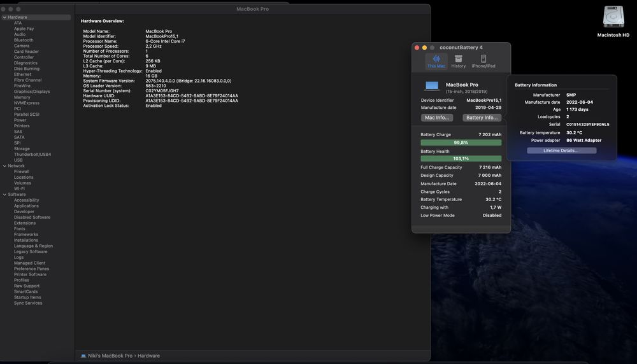637x364 pixels.
Task: Click Niki's MacBook Pro in the path bar
Action: coord(110,356)
